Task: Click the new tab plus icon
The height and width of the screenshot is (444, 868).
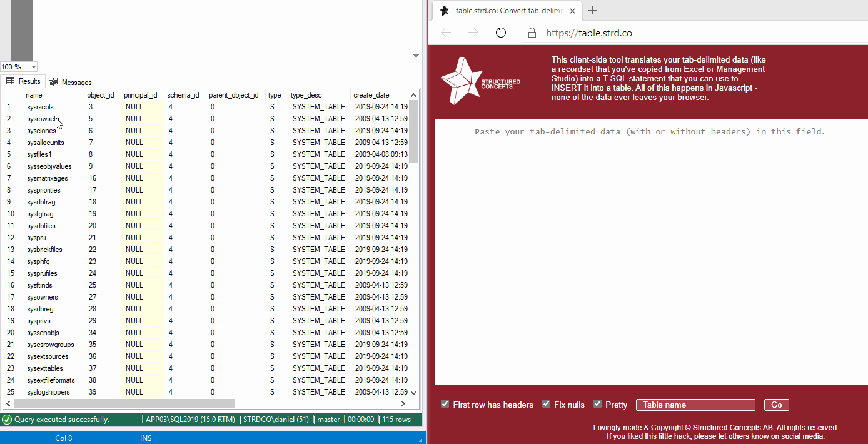Action: pyautogui.click(x=592, y=10)
